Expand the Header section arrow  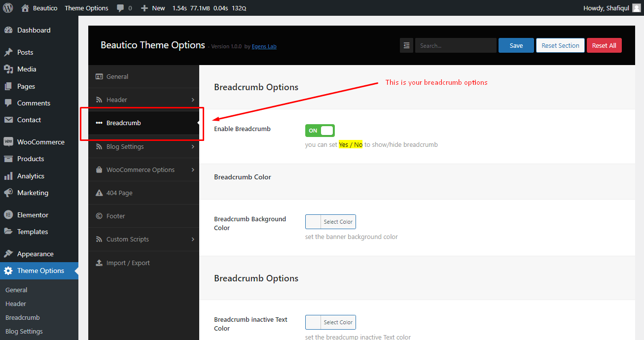[193, 100]
